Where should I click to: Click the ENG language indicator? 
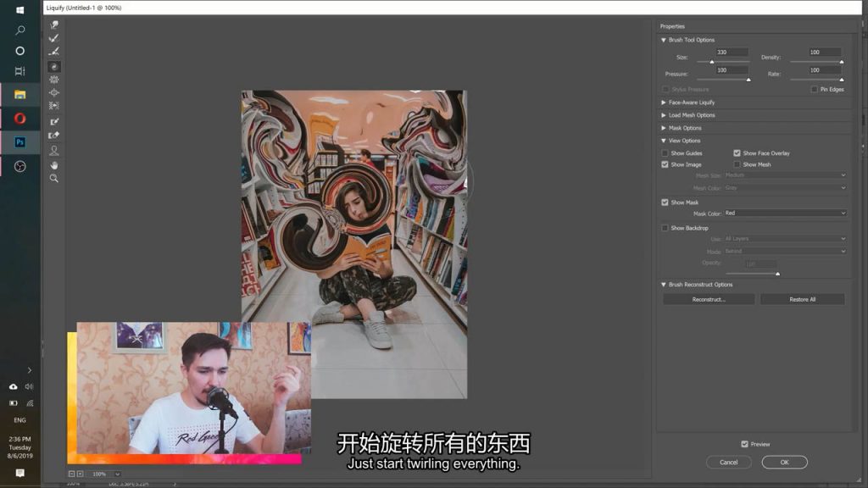click(20, 420)
